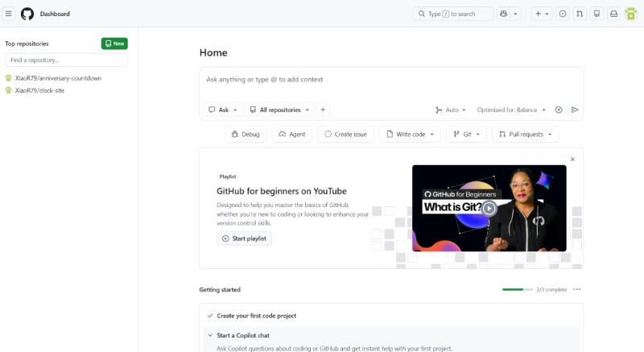Open the hamburger navigation menu
The width and height of the screenshot is (644, 352).
tap(8, 14)
